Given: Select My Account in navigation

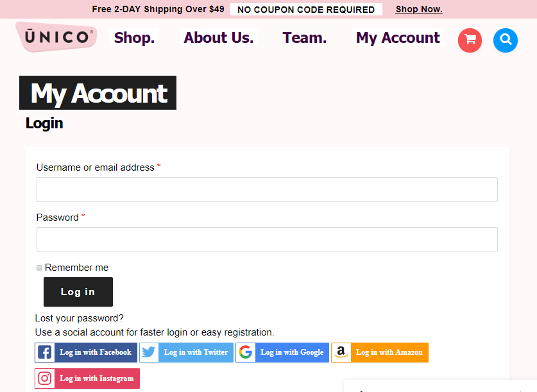Looking at the screenshot, I should [398, 38].
